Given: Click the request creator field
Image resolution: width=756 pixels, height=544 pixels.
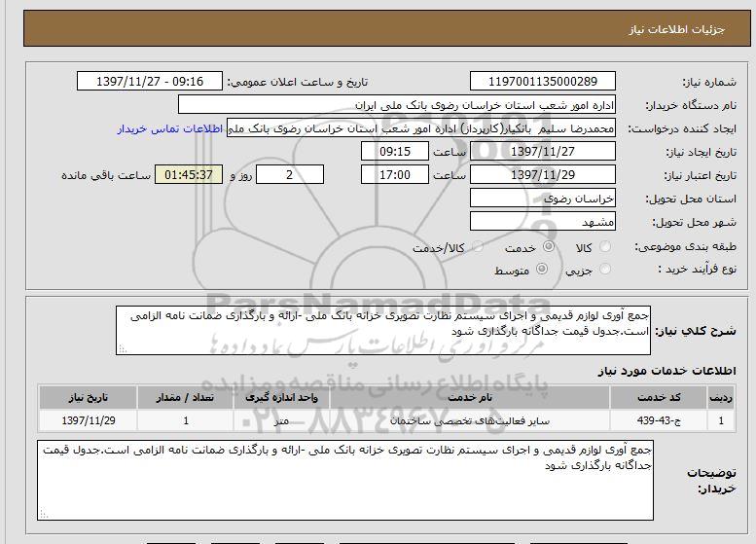Looking at the screenshot, I should click(421, 128).
